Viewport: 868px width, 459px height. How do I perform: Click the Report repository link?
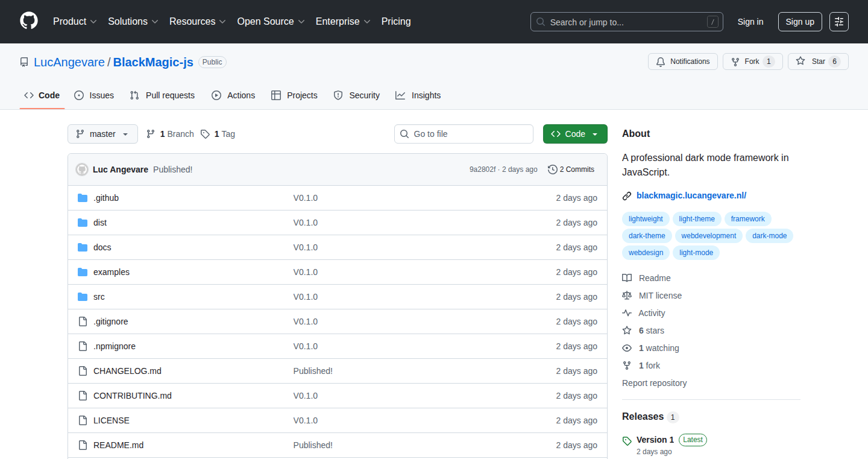pyautogui.click(x=654, y=383)
